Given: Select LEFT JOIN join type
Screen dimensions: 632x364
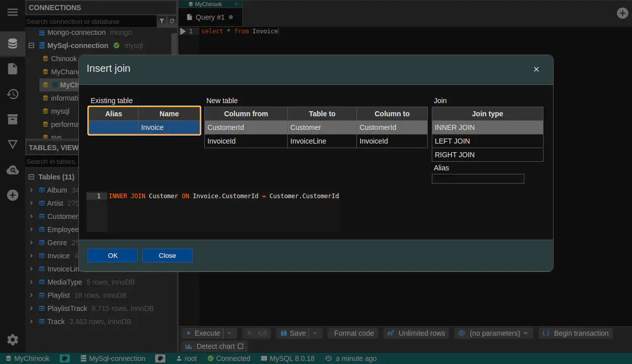Looking at the screenshot, I should point(487,141).
